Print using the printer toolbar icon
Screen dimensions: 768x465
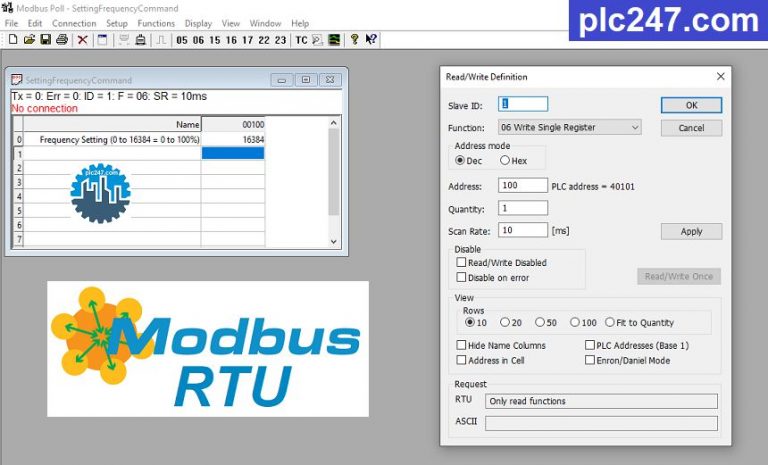coord(62,40)
